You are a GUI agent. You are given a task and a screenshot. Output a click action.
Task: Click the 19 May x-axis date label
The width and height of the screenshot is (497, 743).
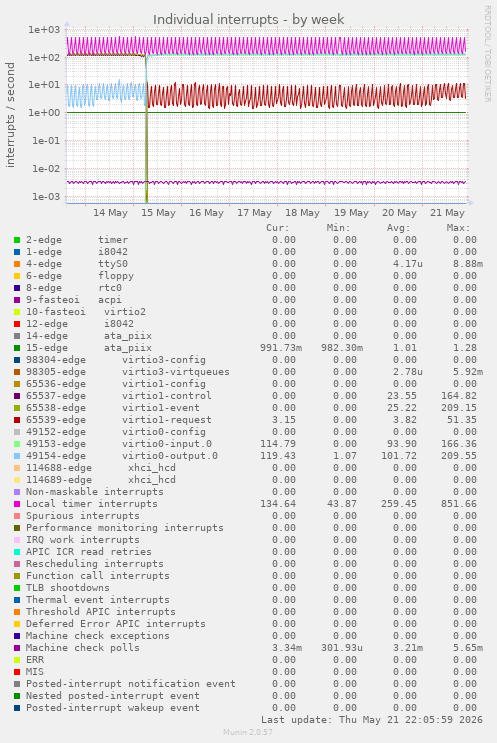click(351, 213)
